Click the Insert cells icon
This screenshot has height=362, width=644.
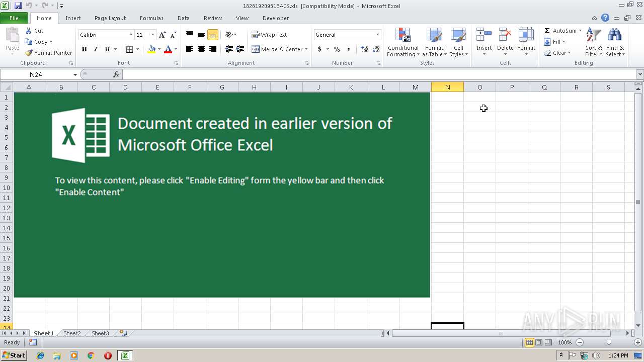[484, 35]
